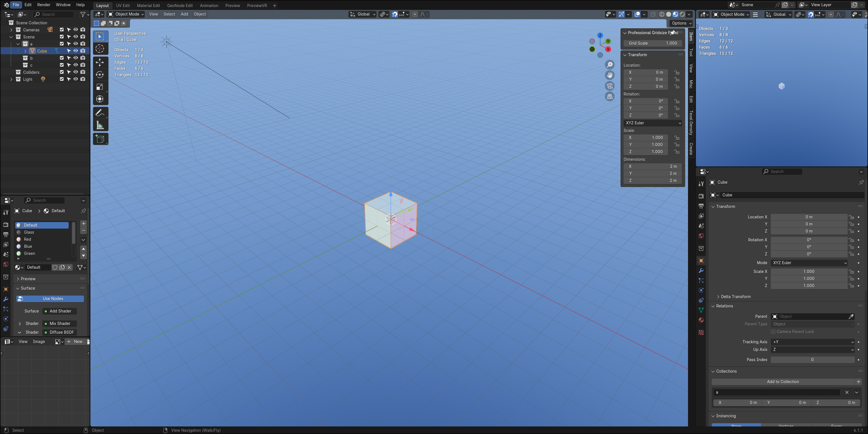Screen dimensions: 868x434
Task: Select the Measure tool
Action: point(100,125)
